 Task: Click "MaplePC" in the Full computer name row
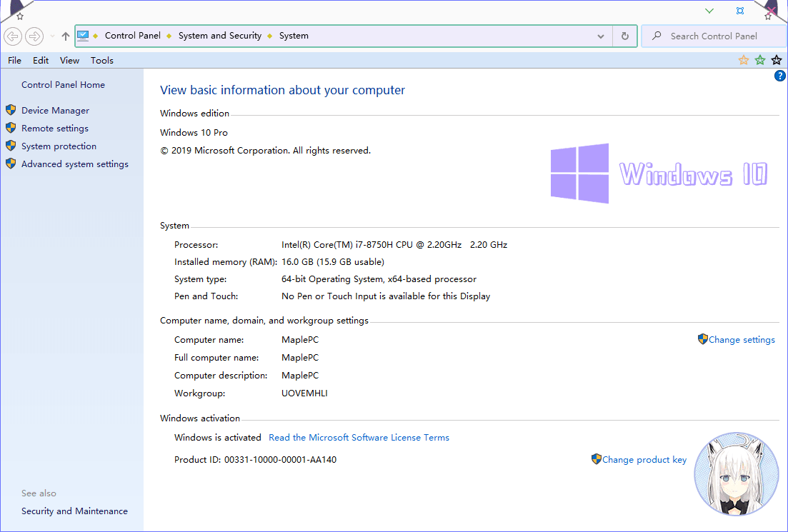(300, 358)
